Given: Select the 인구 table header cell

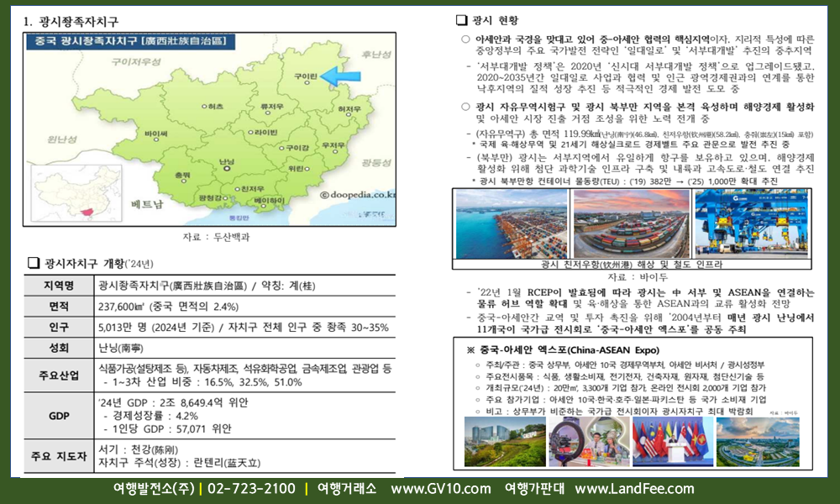Looking at the screenshot, I should (59, 327).
